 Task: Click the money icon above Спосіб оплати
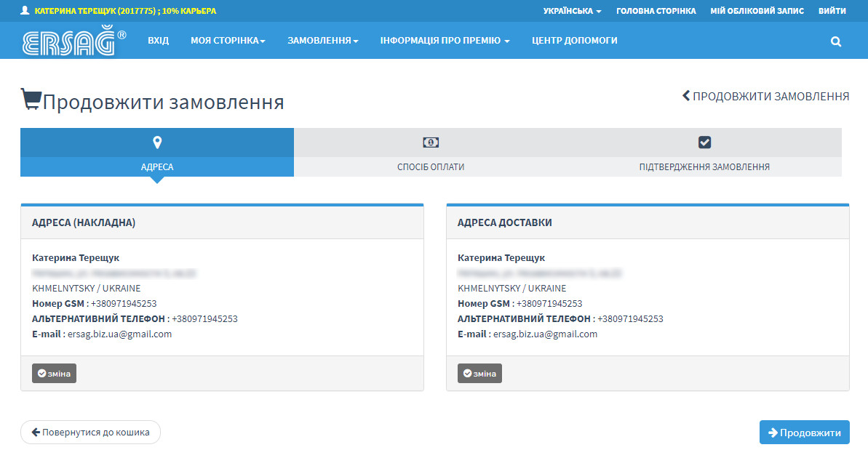point(431,142)
